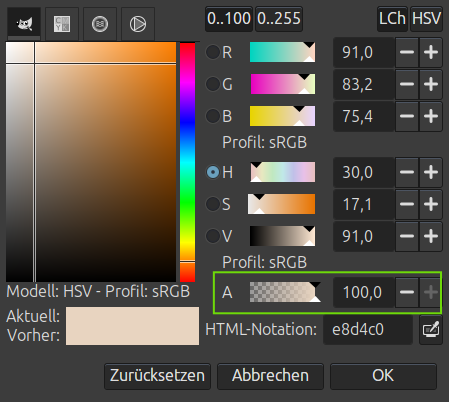The width and height of the screenshot is (449, 402).
Task: Switch the color model to LCh
Action: click(392, 19)
